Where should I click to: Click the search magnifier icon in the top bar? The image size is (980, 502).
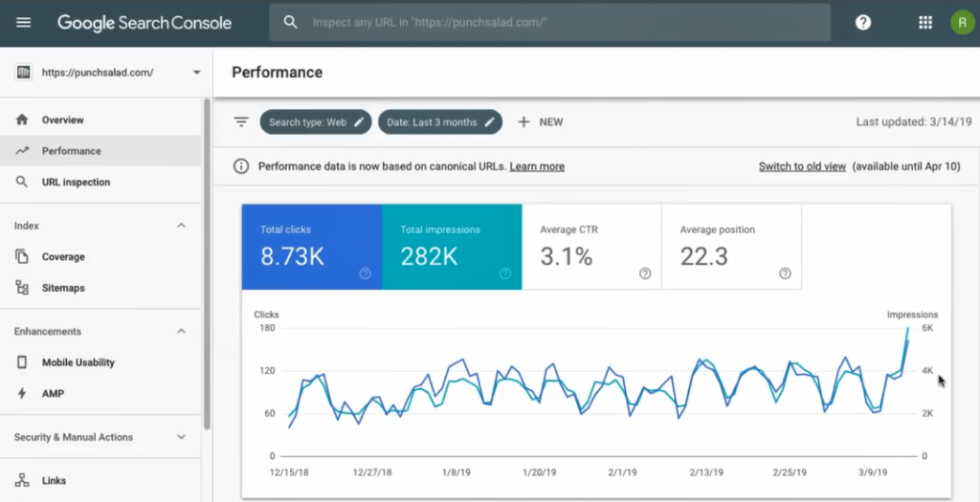(x=290, y=23)
